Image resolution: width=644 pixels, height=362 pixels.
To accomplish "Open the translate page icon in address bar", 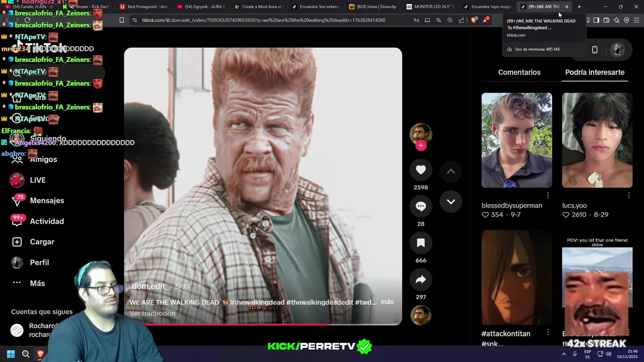I will pyautogui.click(x=438, y=20).
